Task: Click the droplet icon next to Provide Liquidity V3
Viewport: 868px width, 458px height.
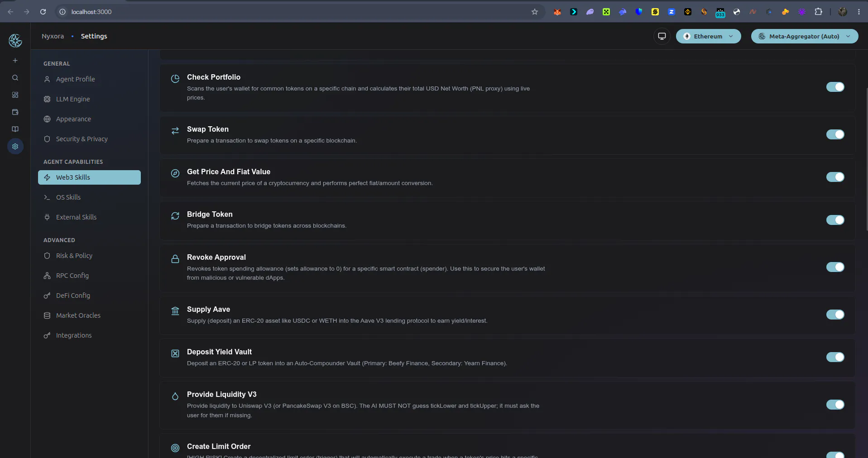Action: [x=175, y=396]
